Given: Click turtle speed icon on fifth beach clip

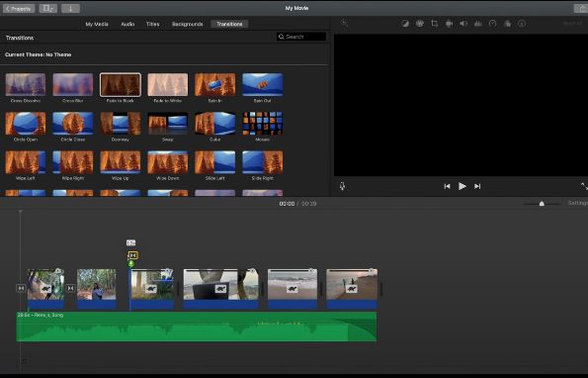Looking at the screenshot, I should pyautogui.click(x=293, y=289).
